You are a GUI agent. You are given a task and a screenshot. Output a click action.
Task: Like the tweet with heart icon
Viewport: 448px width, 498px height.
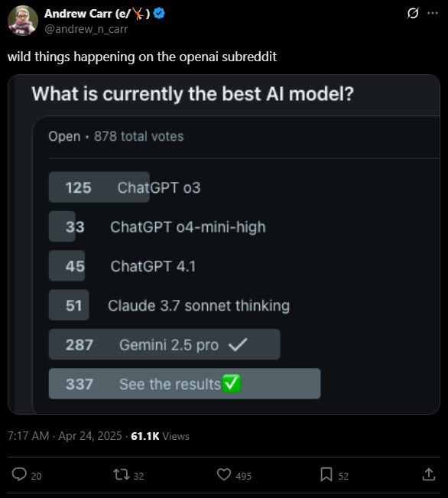click(x=224, y=474)
